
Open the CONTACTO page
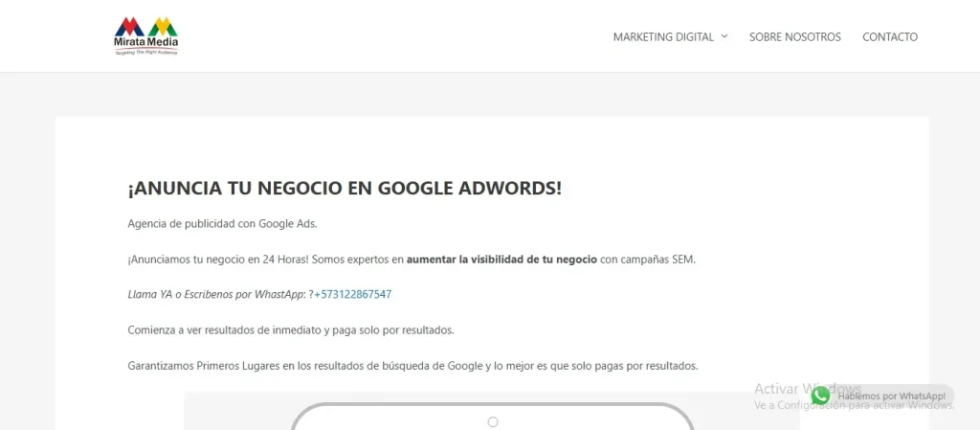pos(890,37)
